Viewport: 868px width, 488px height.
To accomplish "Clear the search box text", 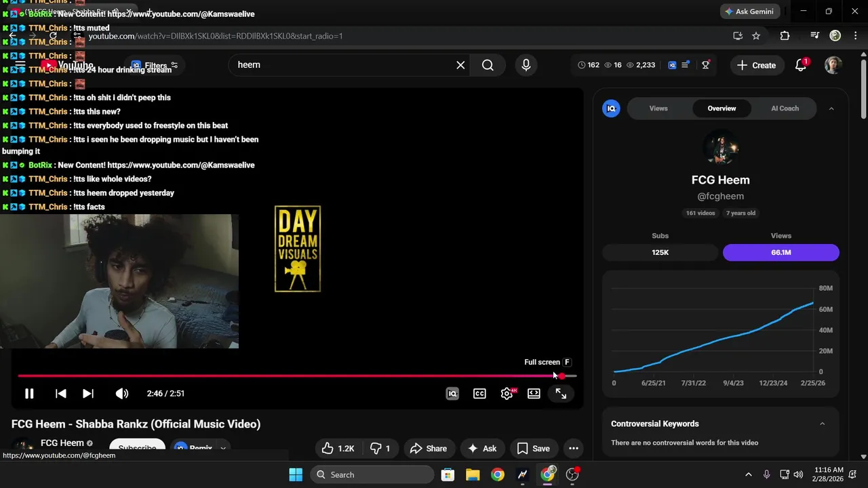I will point(460,65).
